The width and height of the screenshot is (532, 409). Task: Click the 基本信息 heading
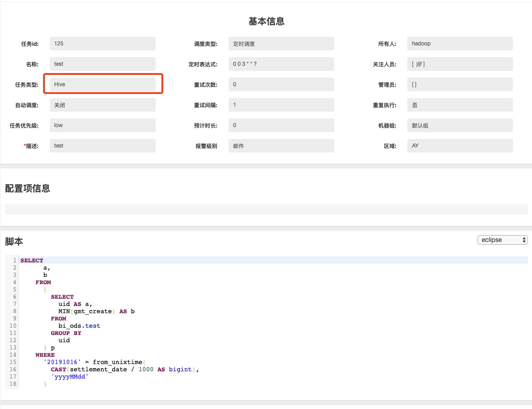tap(266, 21)
